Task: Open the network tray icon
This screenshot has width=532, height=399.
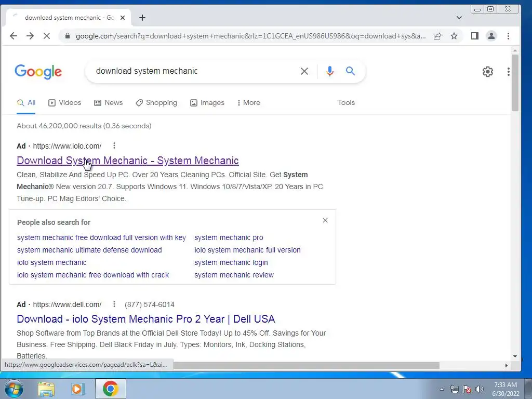Action: coord(454,390)
